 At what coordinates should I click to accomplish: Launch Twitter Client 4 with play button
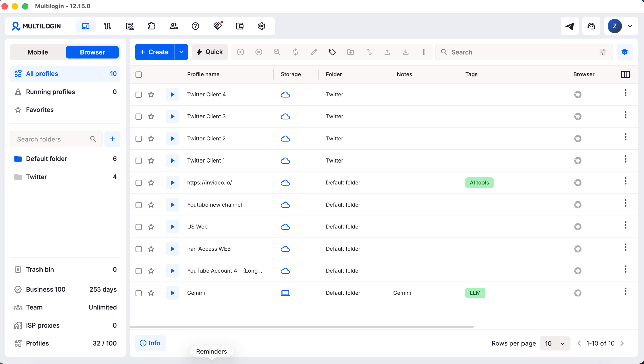[172, 95]
